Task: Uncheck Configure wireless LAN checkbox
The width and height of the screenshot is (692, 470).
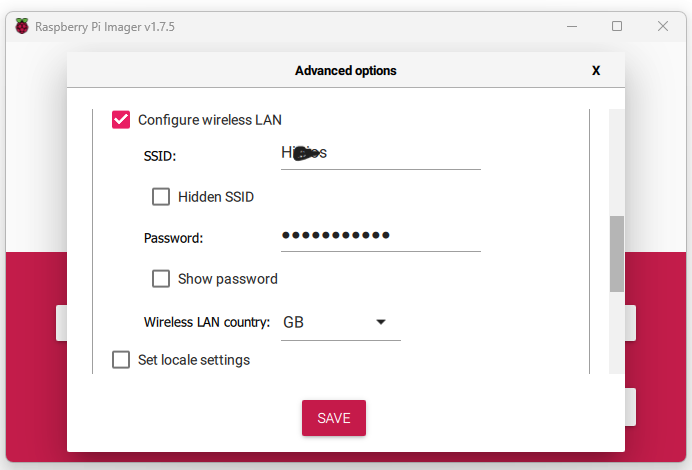Action: tap(121, 120)
